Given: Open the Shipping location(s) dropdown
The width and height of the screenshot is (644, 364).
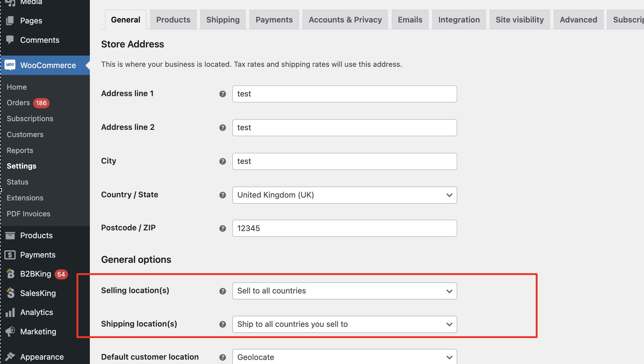Looking at the screenshot, I should pyautogui.click(x=344, y=324).
